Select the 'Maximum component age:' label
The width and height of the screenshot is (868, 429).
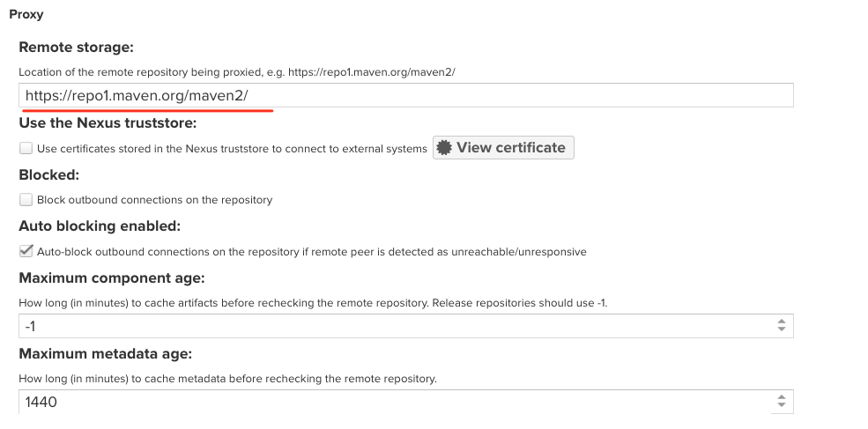(x=112, y=277)
